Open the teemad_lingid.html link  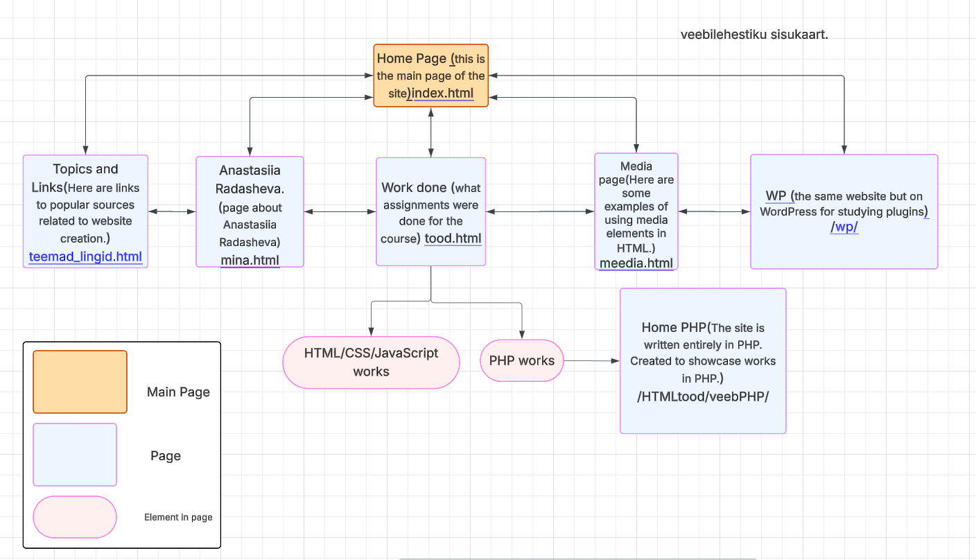[85, 256]
